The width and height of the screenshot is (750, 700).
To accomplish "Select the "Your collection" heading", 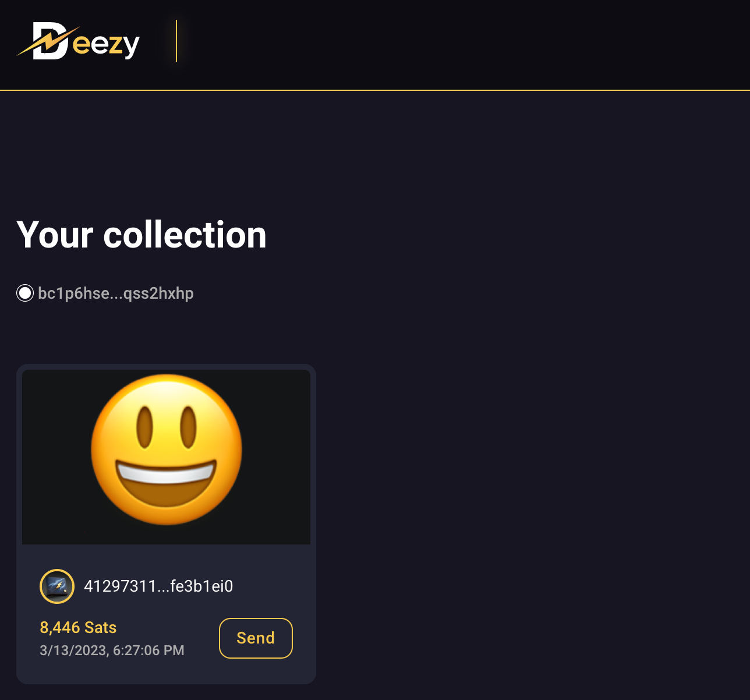I will pos(141,235).
